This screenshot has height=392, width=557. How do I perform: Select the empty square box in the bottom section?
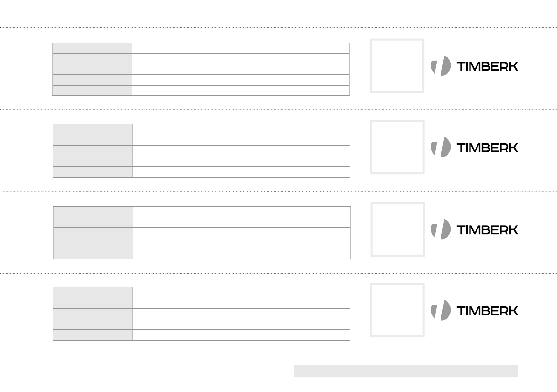point(398,310)
